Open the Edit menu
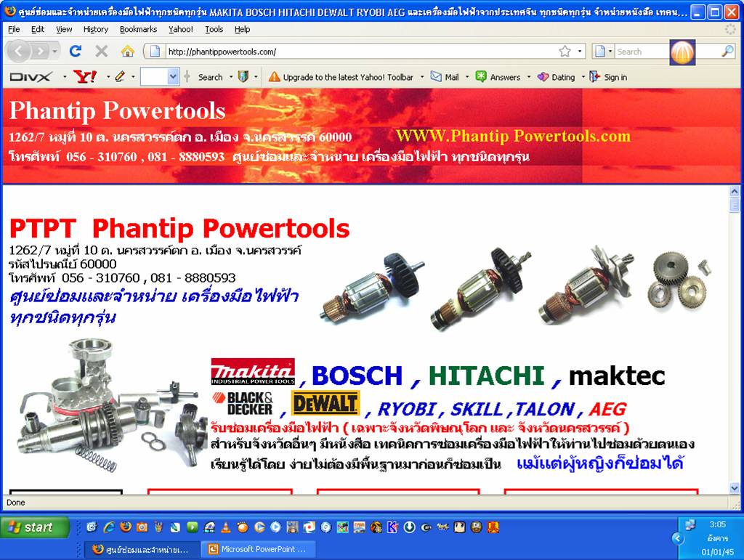 (38, 29)
